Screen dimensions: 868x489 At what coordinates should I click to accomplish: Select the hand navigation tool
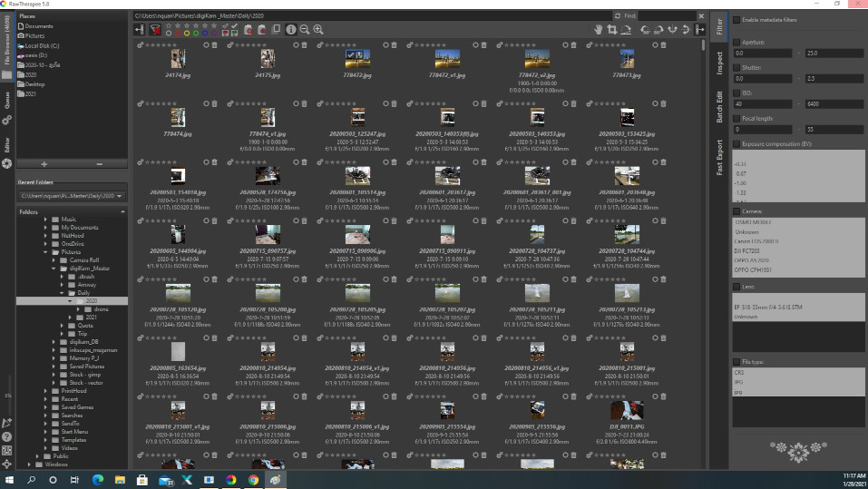[599, 30]
